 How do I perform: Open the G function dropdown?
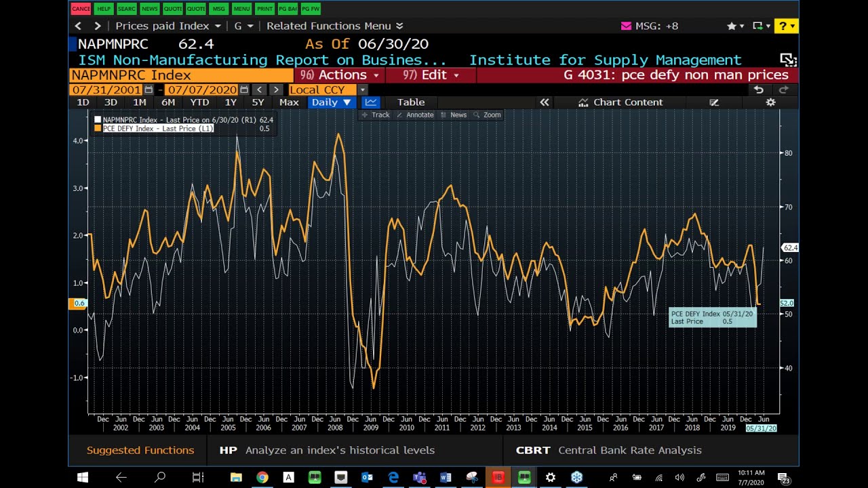click(243, 26)
